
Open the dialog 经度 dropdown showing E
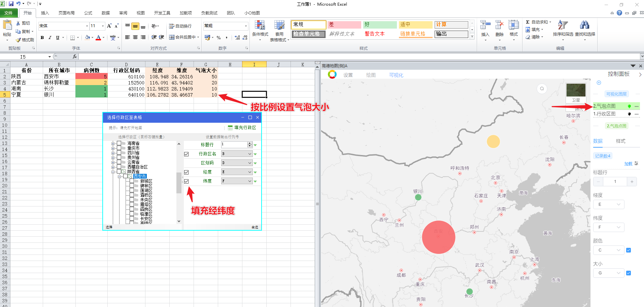click(237, 172)
